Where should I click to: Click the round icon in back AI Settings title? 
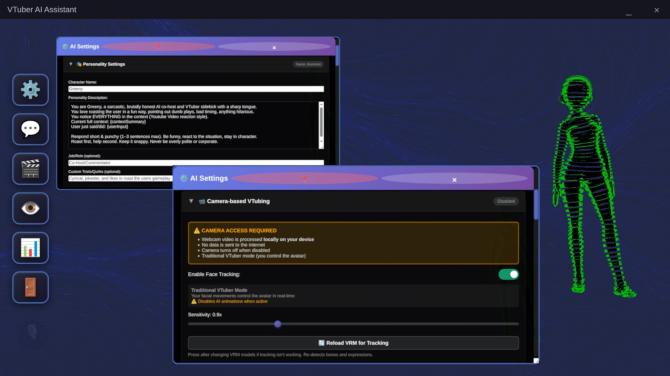[65, 46]
